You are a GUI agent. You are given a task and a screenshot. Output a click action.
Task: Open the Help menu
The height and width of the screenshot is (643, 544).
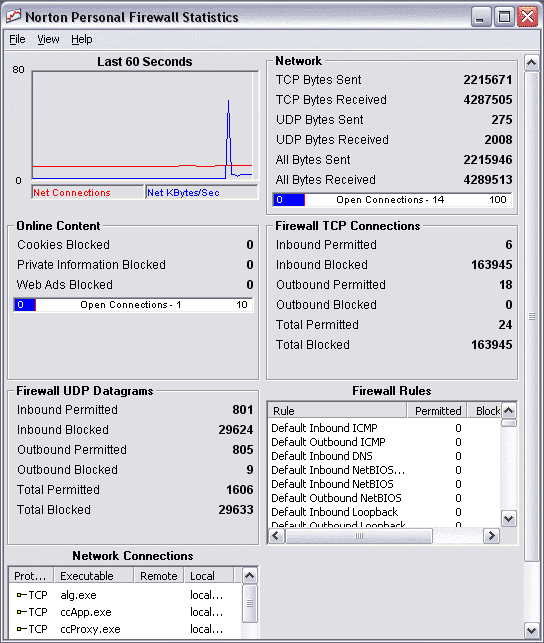[x=82, y=39]
